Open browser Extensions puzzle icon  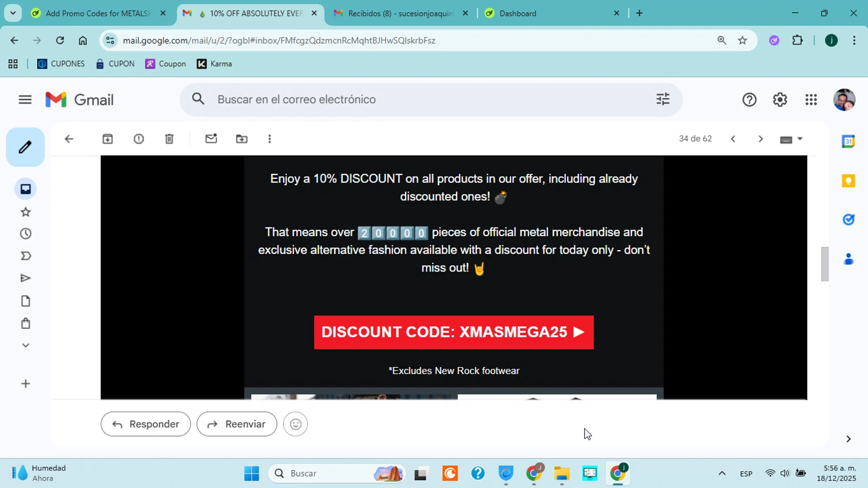pyautogui.click(x=797, y=41)
